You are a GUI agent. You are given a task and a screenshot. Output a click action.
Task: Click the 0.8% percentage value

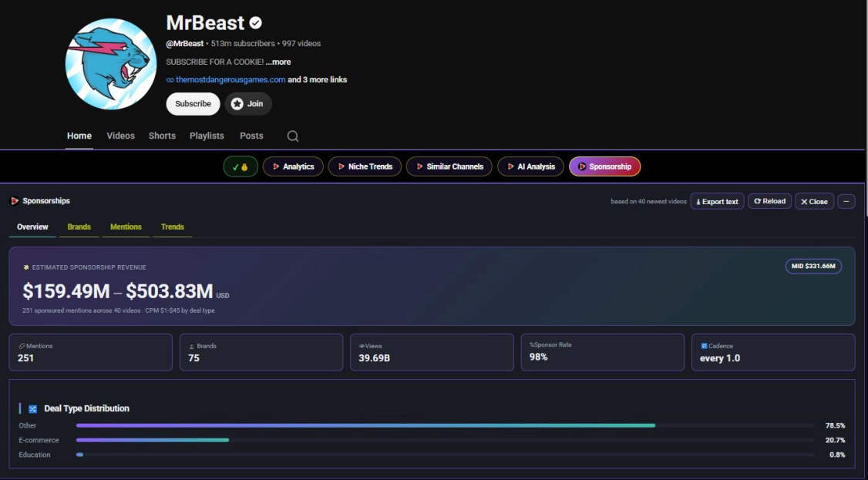(x=837, y=455)
